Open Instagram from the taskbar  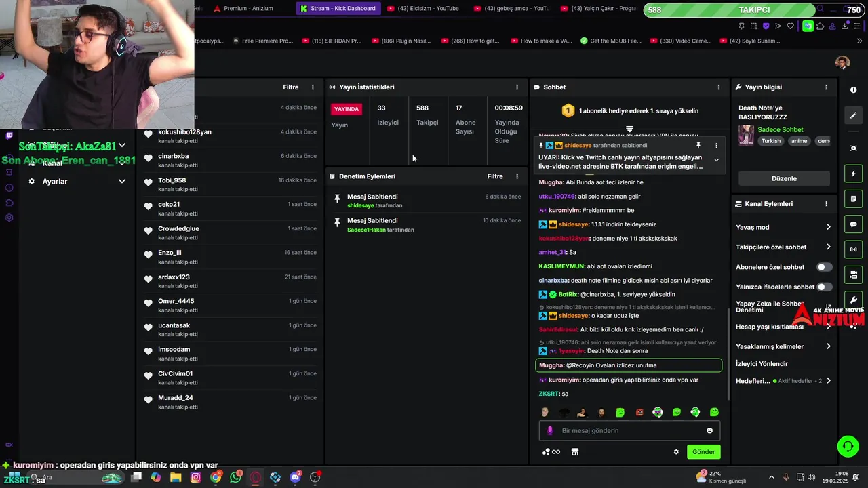196,477
